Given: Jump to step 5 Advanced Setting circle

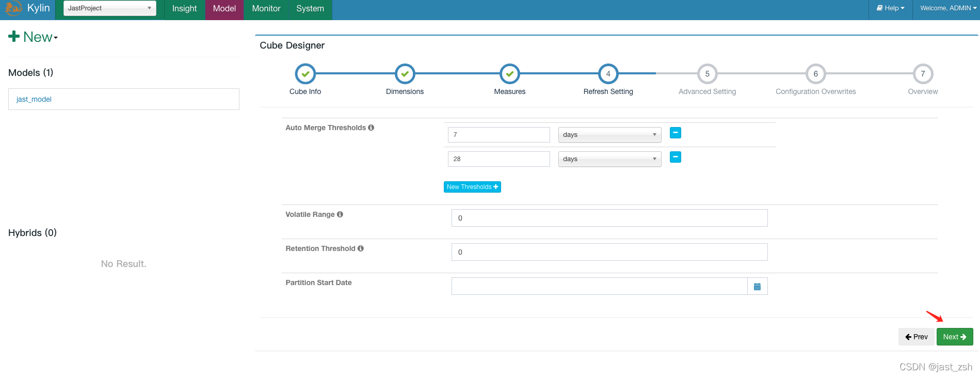Looking at the screenshot, I should pyautogui.click(x=708, y=74).
